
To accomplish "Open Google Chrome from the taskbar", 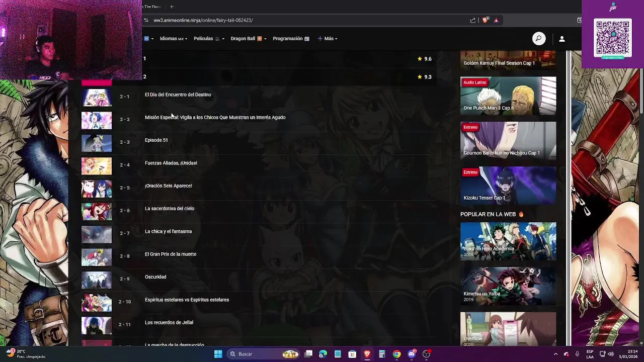I will [397, 354].
